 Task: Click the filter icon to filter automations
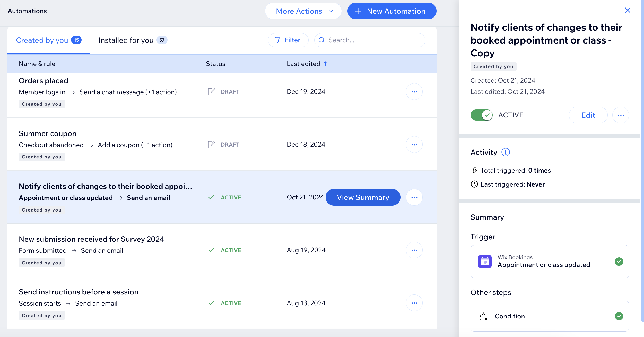coord(278,40)
